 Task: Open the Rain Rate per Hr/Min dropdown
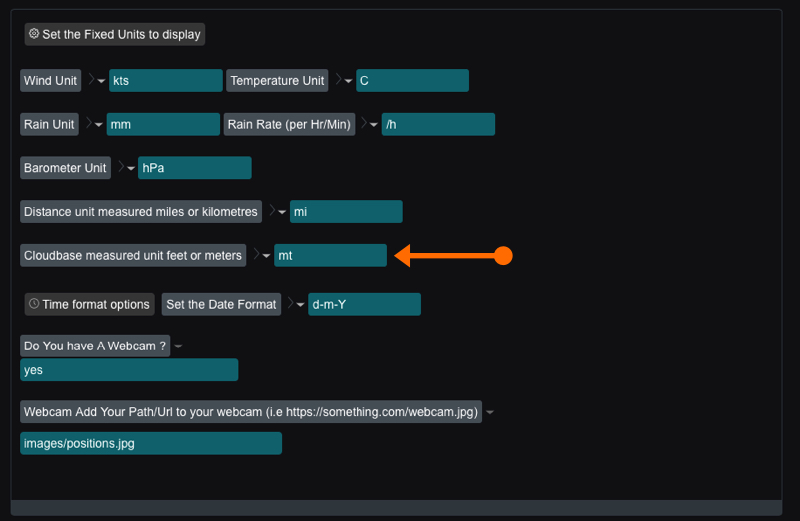click(373, 125)
